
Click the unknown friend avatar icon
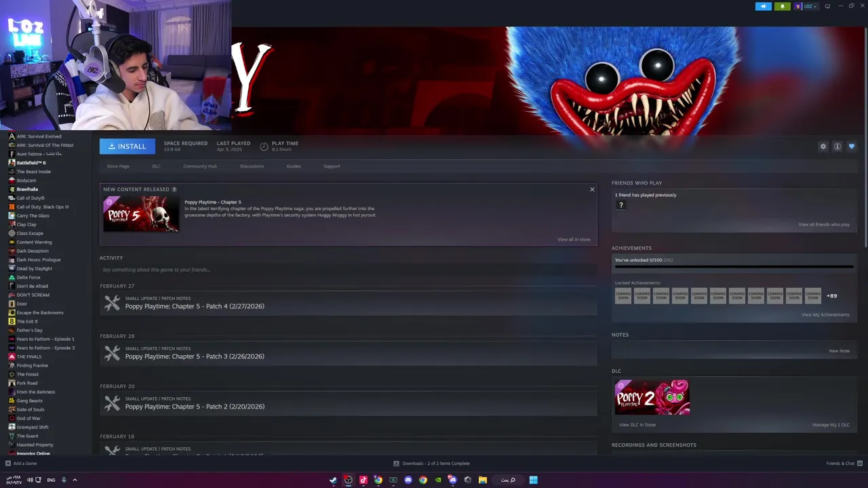[x=620, y=205]
